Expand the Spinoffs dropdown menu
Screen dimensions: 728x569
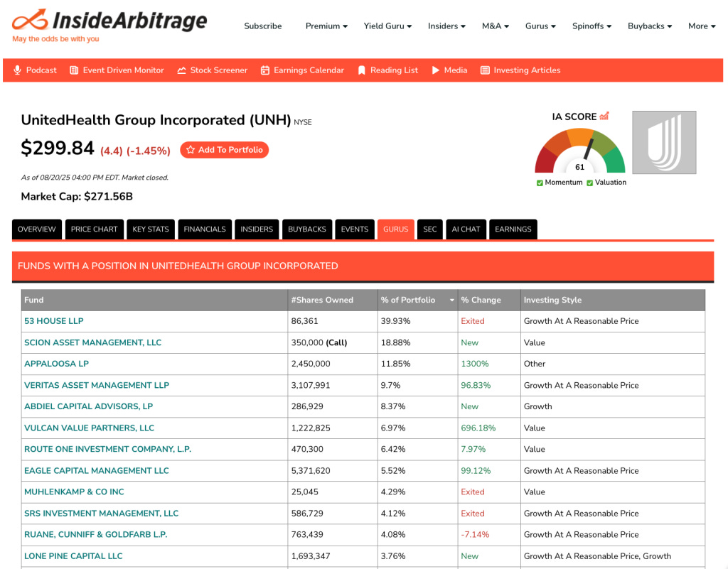(591, 26)
